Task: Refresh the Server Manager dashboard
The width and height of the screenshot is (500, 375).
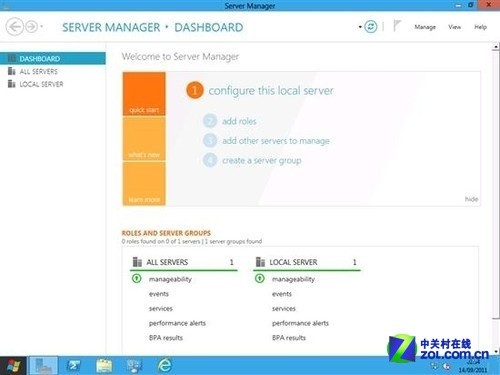Action: (371, 27)
